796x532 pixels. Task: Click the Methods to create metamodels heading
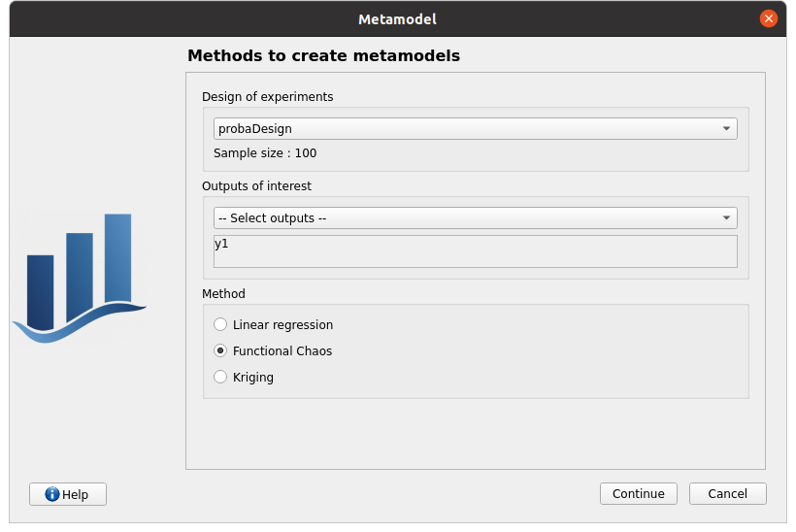pyautogui.click(x=323, y=55)
